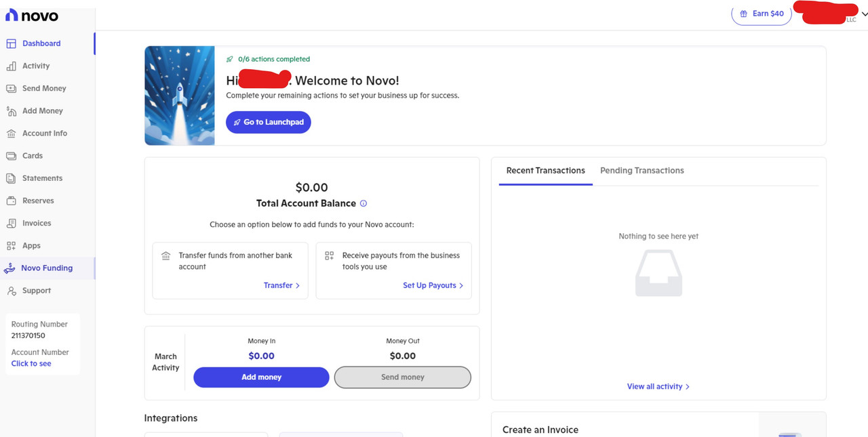Click the Money In $0.00 amount

coord(261,356)
